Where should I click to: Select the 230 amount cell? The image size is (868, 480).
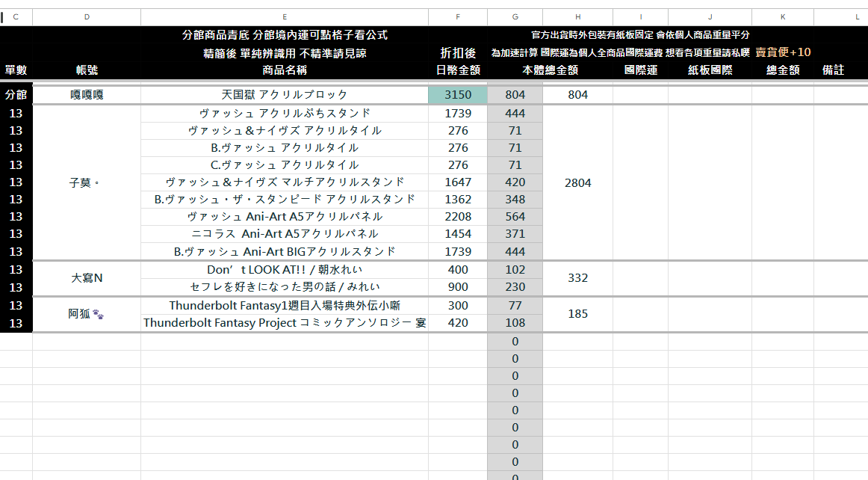tap(515, 286)
